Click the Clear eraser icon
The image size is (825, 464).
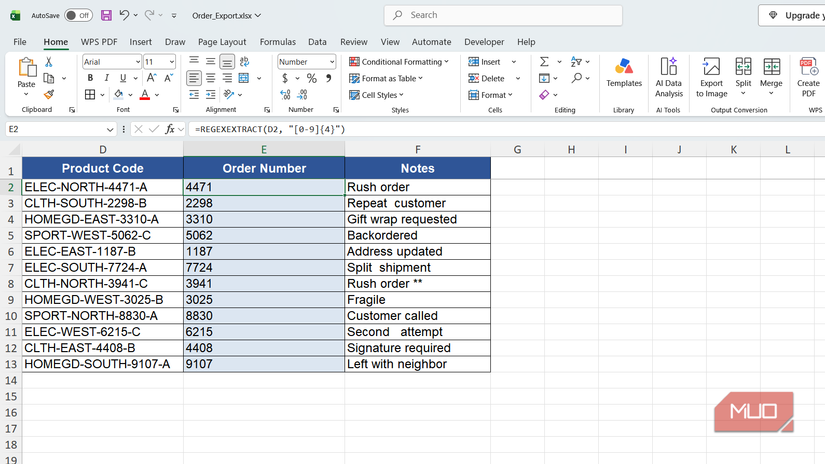[x=544, y=95]
